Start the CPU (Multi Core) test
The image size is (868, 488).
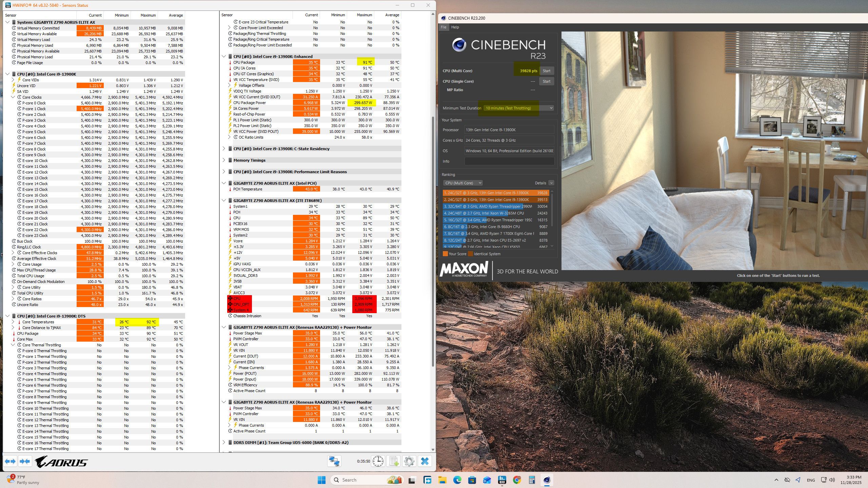click(546, 71)
